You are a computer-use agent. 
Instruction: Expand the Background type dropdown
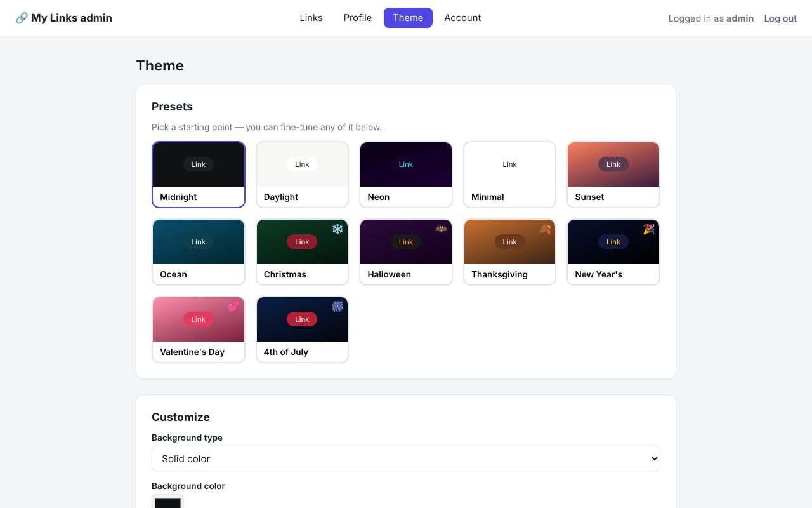(406, 458)
